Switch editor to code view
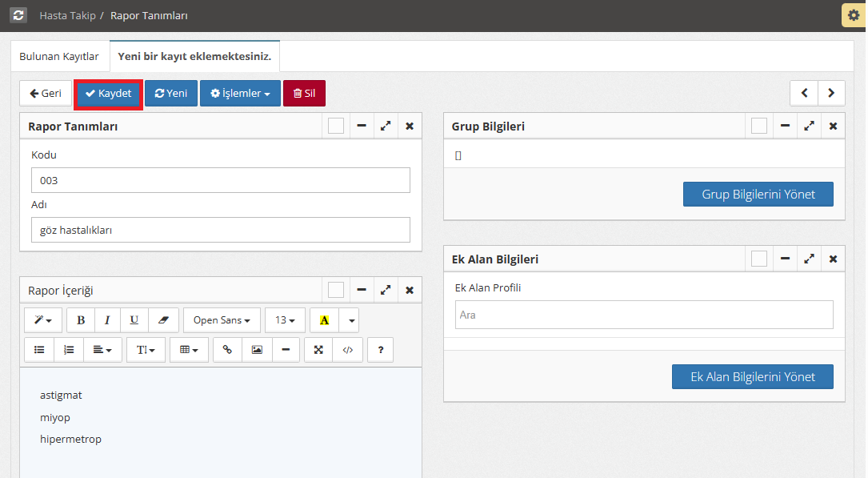868x478 pixels. pyautogui.click(x=347, y=350)
